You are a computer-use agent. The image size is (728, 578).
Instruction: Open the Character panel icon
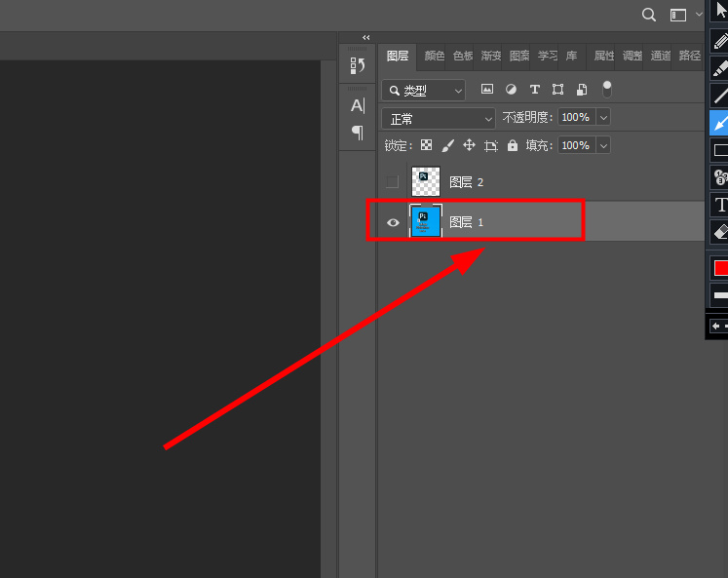358,105
